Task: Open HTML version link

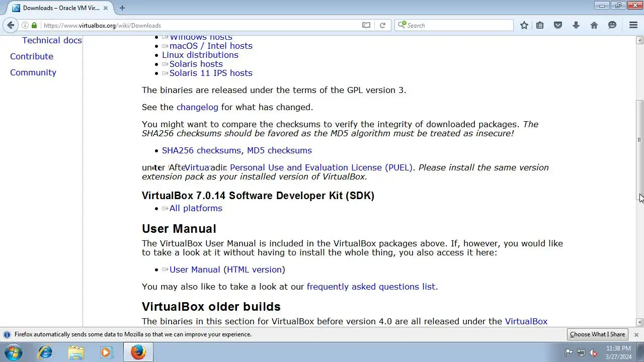Action: point(254,269)
